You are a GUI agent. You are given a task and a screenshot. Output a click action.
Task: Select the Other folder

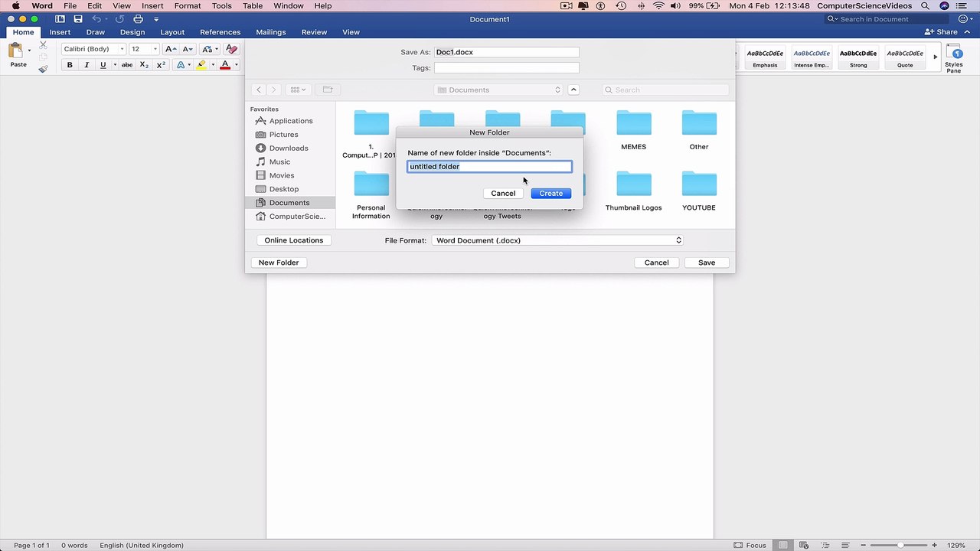pyautogui.click(x=699, y=130)
